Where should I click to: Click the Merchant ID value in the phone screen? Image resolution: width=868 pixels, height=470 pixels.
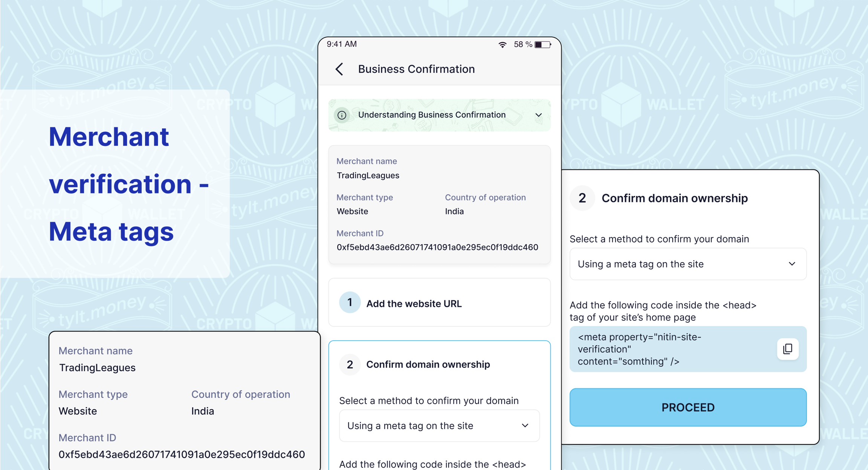coord(437,247)
